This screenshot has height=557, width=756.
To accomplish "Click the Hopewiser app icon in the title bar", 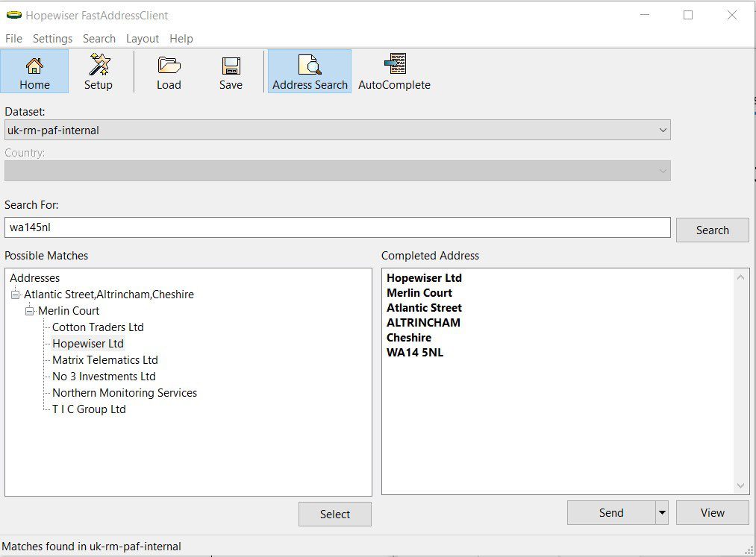I will 13,16.
